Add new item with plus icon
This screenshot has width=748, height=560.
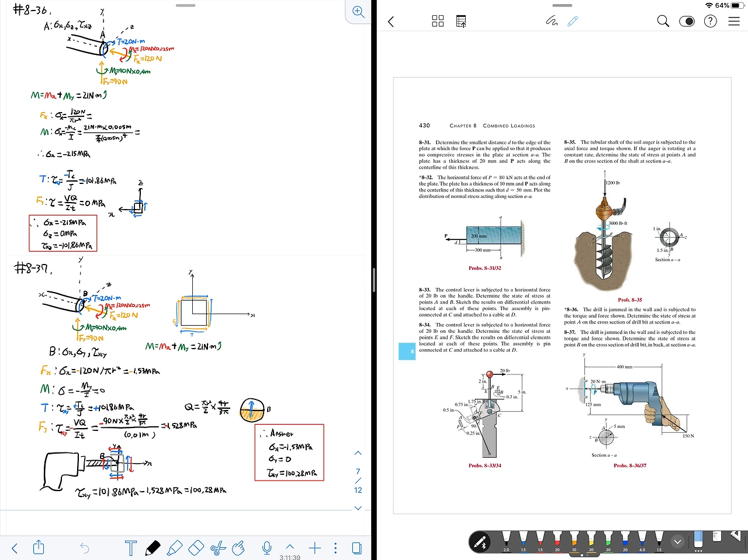point(315,548)
